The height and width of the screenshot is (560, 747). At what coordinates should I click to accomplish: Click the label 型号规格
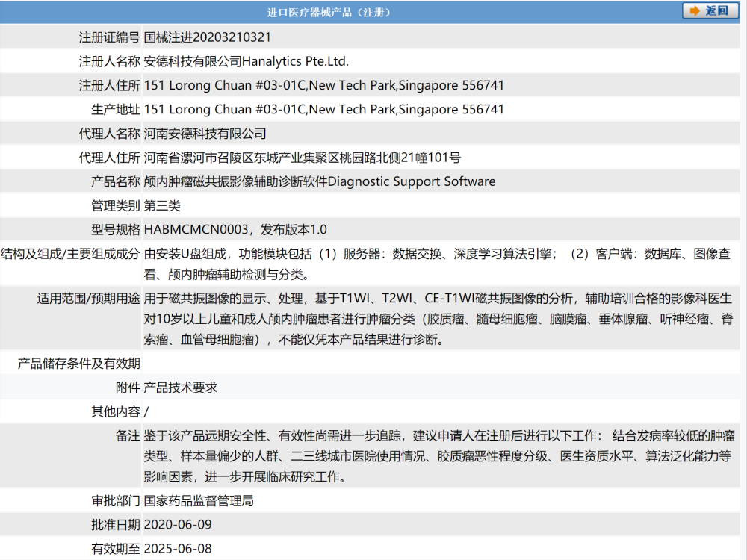[115, 229]
